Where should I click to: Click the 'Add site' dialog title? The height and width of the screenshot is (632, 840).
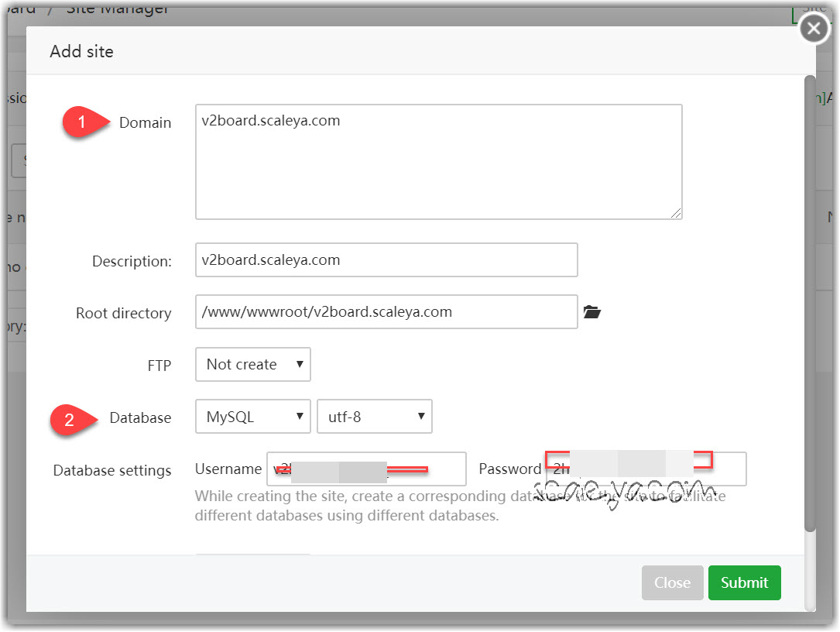click(x=82, y=52)
